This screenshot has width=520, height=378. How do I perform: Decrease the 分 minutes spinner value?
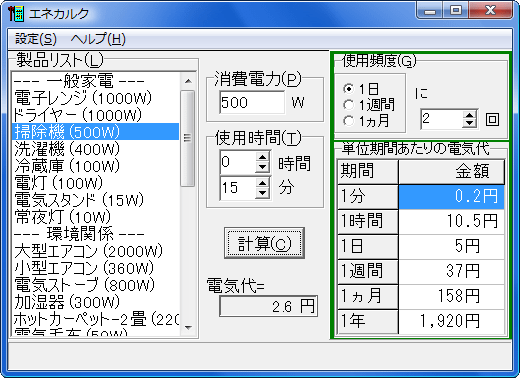(263, 193)
